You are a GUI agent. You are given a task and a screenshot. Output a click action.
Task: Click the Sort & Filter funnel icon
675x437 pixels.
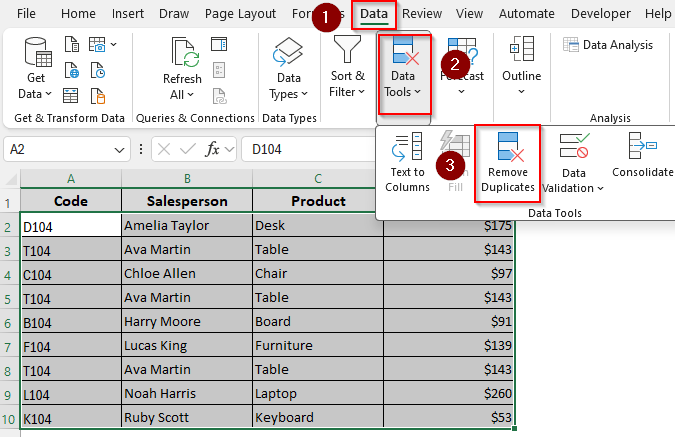pos(347,49)
